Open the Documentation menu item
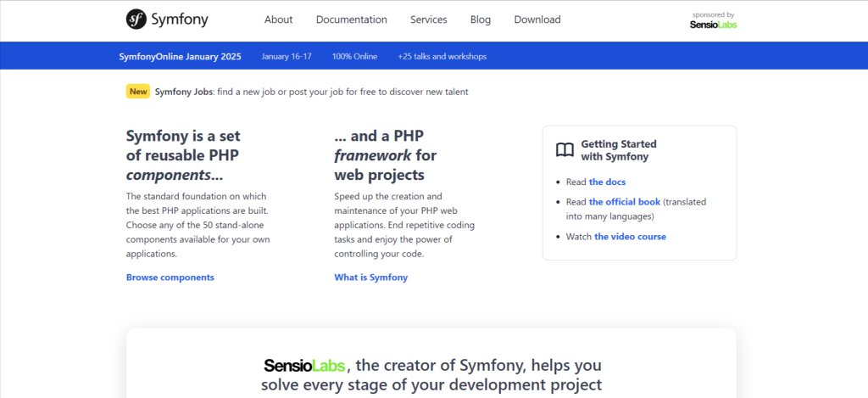Viewport: 868px width, 398px height. tap(351, 20)
